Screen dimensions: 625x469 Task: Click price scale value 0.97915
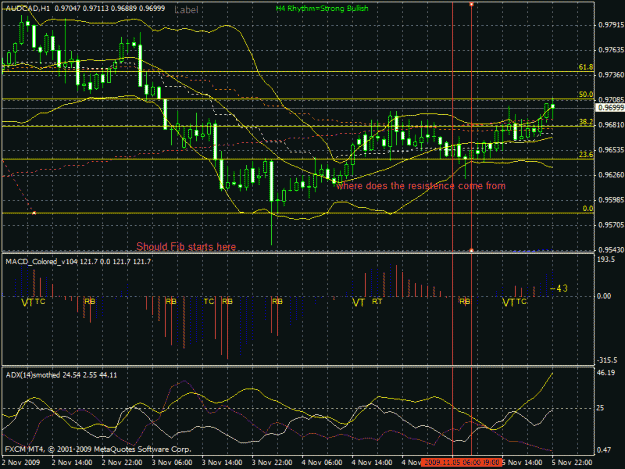coord(611,25)
